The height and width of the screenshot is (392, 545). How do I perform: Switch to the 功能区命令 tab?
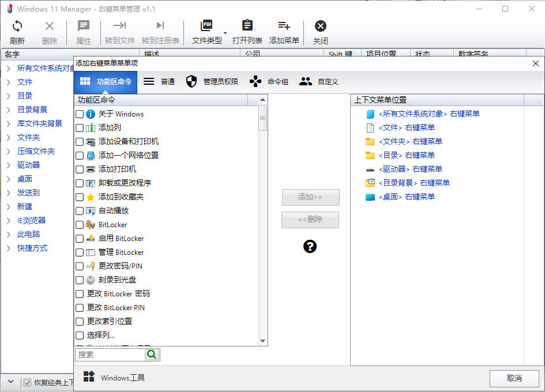click(x=106, y=82)
